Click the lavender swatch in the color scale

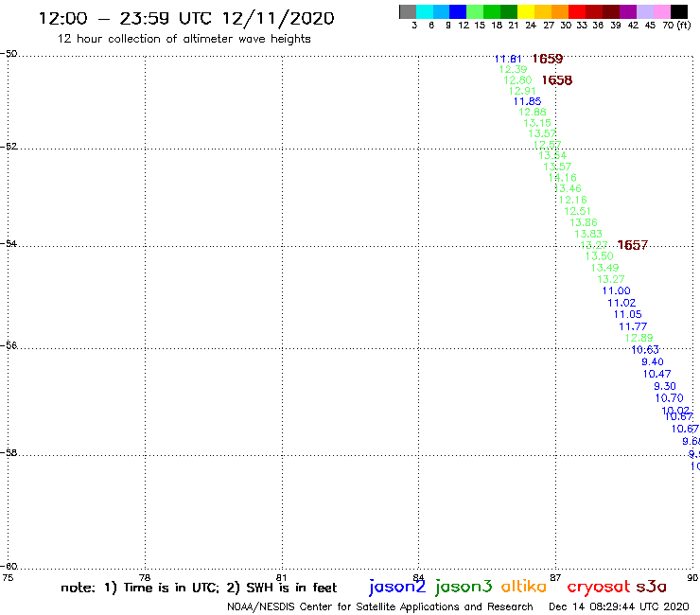pos(645,11)
